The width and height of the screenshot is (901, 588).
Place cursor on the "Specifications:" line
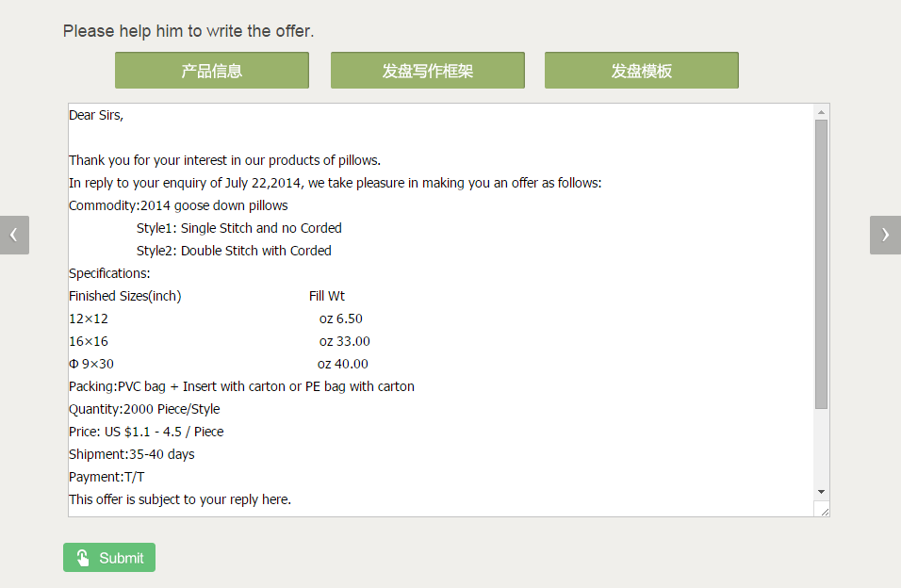click(109, 273)
